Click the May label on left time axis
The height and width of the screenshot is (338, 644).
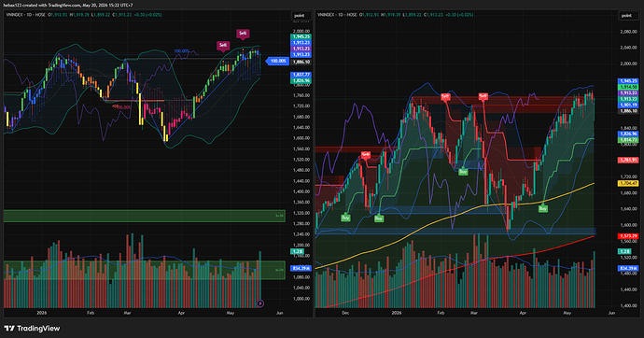click(231, 313)
